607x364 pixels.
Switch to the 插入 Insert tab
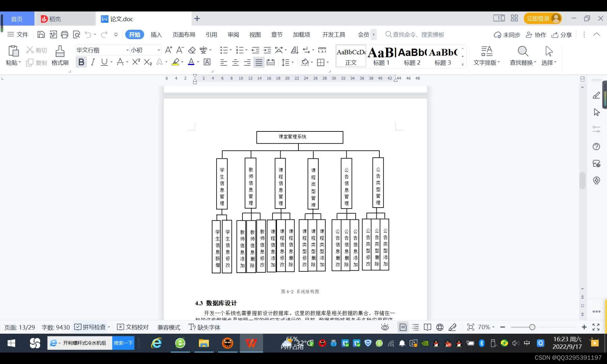coord(156,34)
